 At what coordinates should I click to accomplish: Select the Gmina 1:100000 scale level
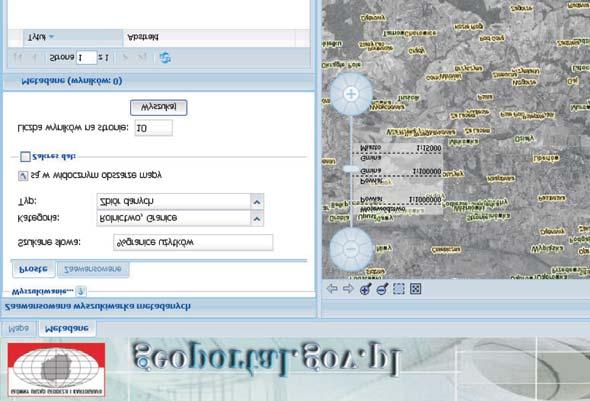click(400, 171)
